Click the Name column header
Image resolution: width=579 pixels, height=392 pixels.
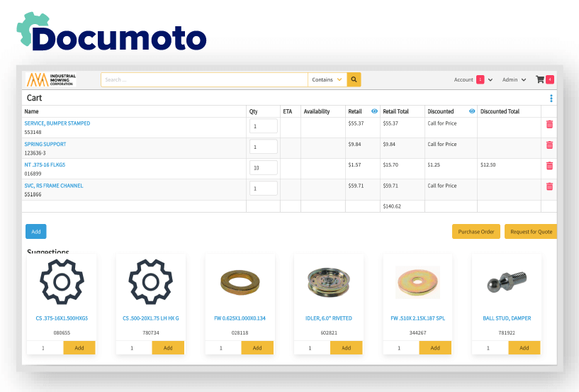31,111
